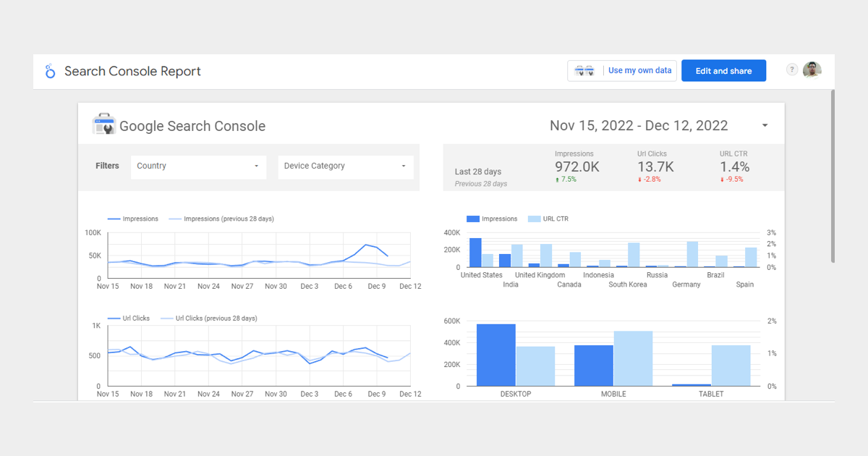Click the Last 28 days label
868x456 pixels.
[477, 172]
